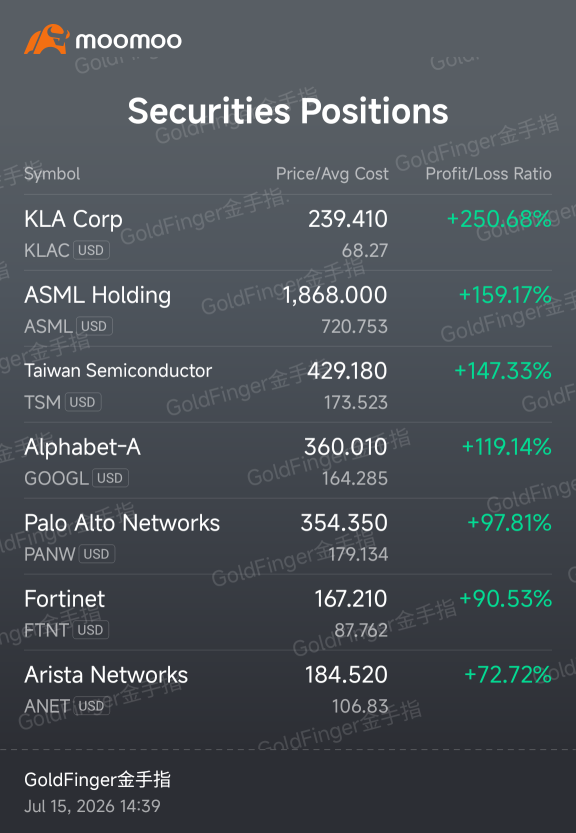Click the USD badge next to TSM
Viewport: 576px width, 833px height.
click(83, 402)
